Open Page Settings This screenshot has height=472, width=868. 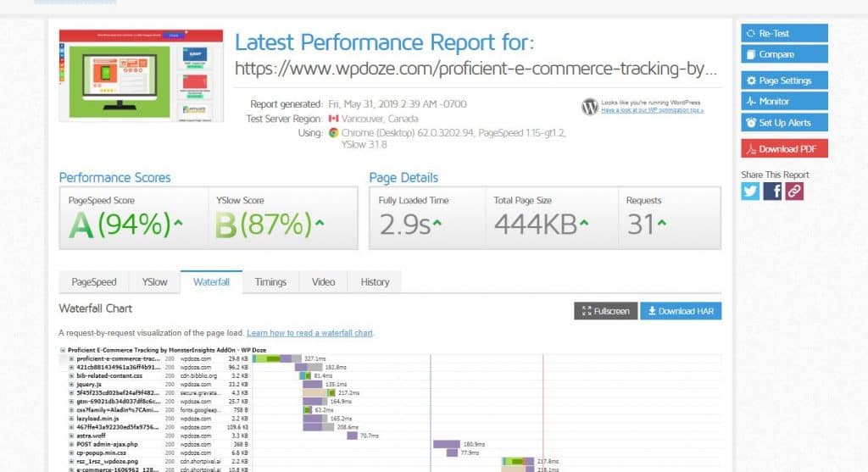pos(784,81)
